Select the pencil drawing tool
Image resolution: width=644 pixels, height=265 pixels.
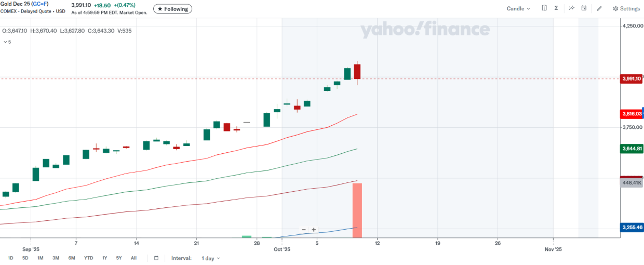point(599,8)
